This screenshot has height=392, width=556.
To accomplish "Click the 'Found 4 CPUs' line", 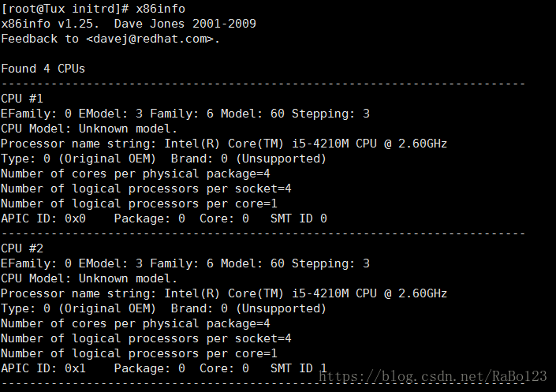I will pos(43,69).
